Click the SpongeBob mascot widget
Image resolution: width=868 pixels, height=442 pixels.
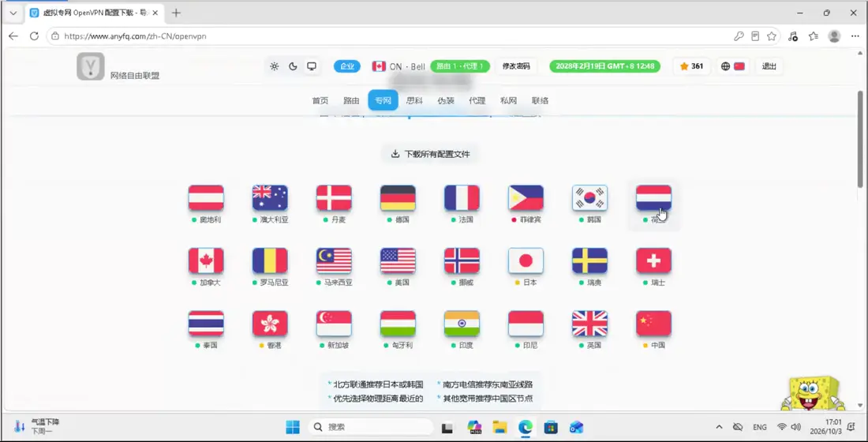pos(813,393)
